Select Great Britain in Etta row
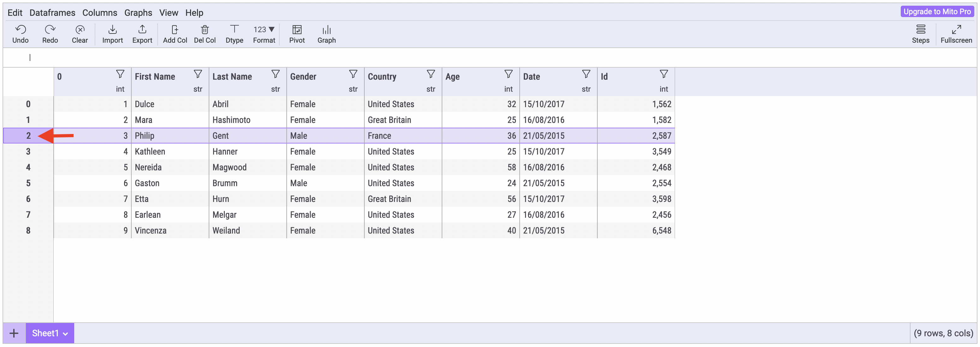The width and height of the screenshot is (980, 347). coord(403,199)
